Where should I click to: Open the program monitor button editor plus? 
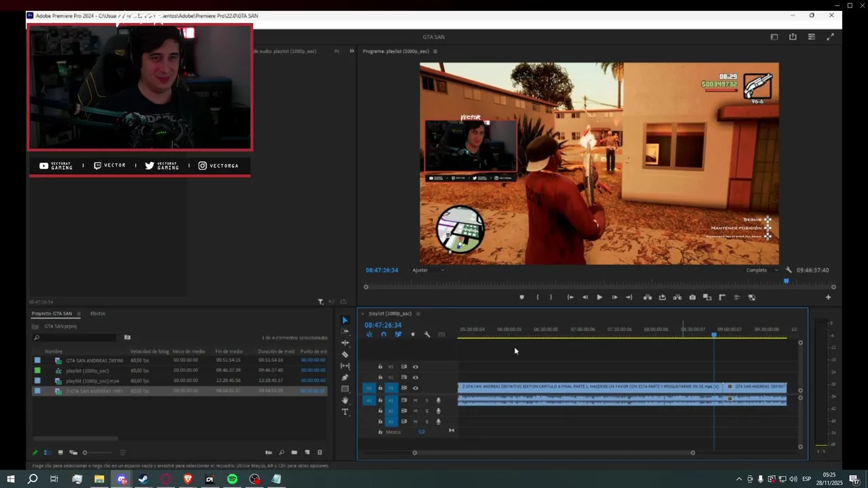point(828,298)
